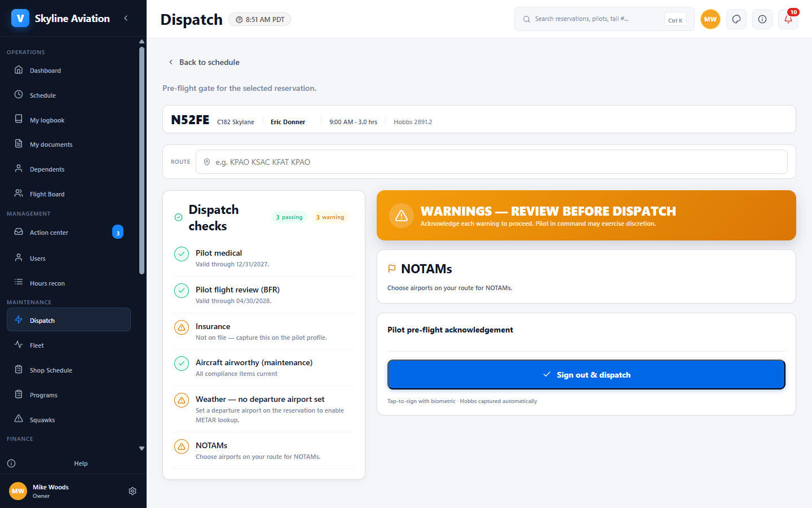Click Help link in sidebar
The width and height of the screenshot is (812, 508).
(x=81, y=463)
